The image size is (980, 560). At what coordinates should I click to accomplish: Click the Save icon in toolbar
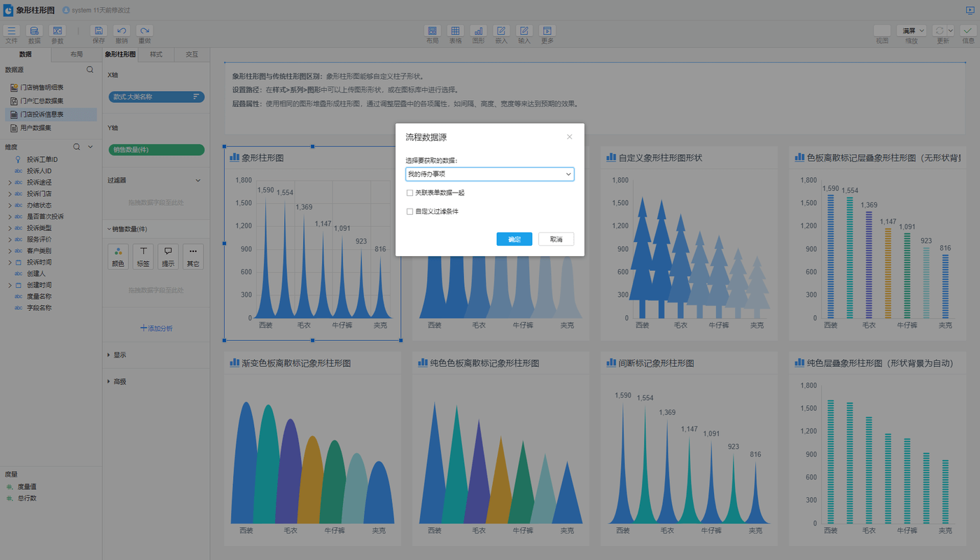coord(99,31)
